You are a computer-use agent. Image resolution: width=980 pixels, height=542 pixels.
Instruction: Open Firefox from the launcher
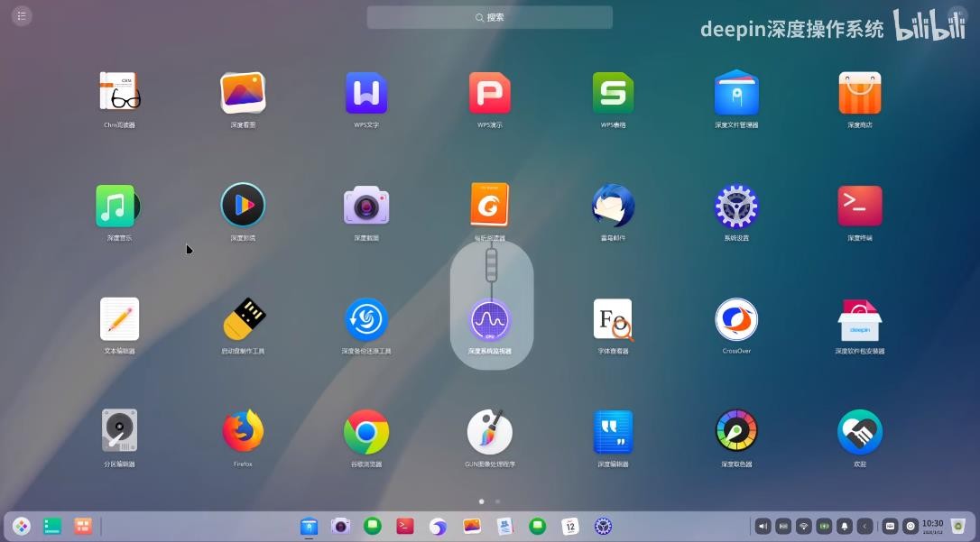243,431
